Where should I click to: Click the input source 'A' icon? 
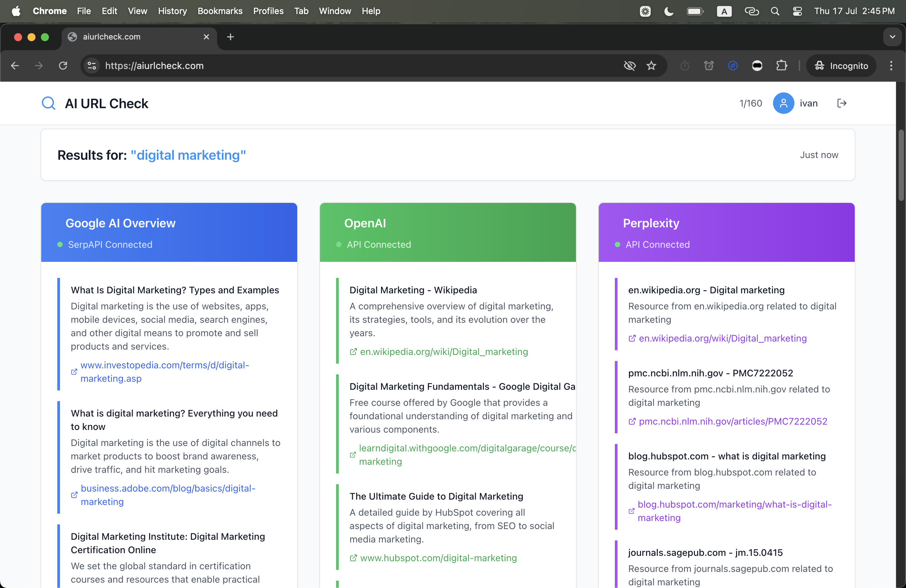tap(724, 11)
